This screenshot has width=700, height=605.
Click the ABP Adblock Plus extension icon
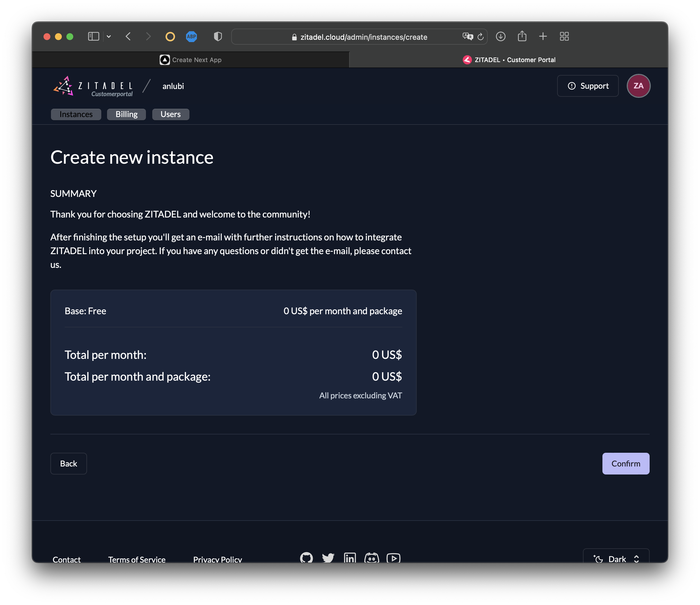pos(191,36)
